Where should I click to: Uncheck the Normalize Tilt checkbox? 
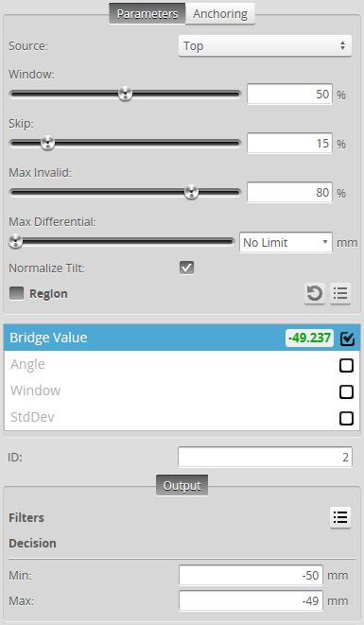[x=186, y=268]
